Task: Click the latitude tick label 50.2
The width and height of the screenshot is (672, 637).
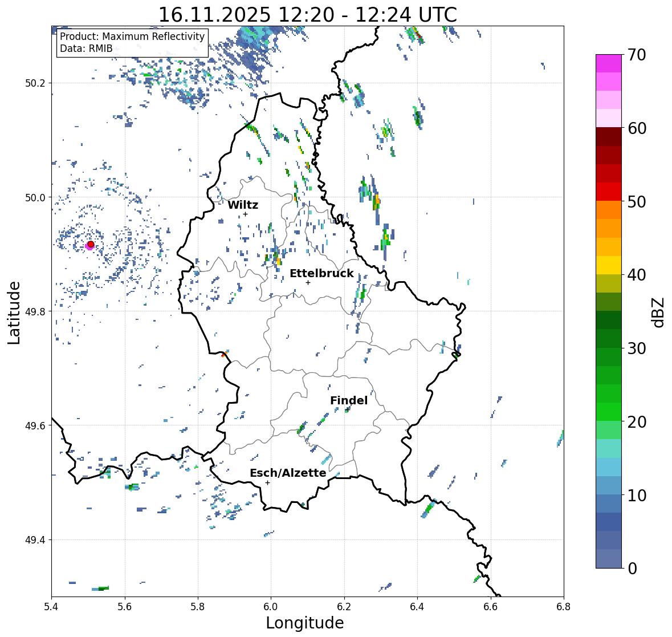Action: 35,83
